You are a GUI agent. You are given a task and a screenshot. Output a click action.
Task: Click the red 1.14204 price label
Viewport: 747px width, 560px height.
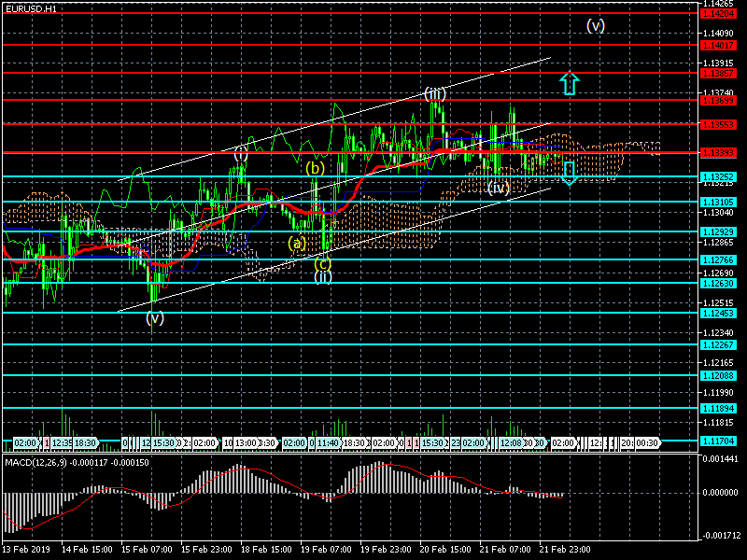pos(718,14)
